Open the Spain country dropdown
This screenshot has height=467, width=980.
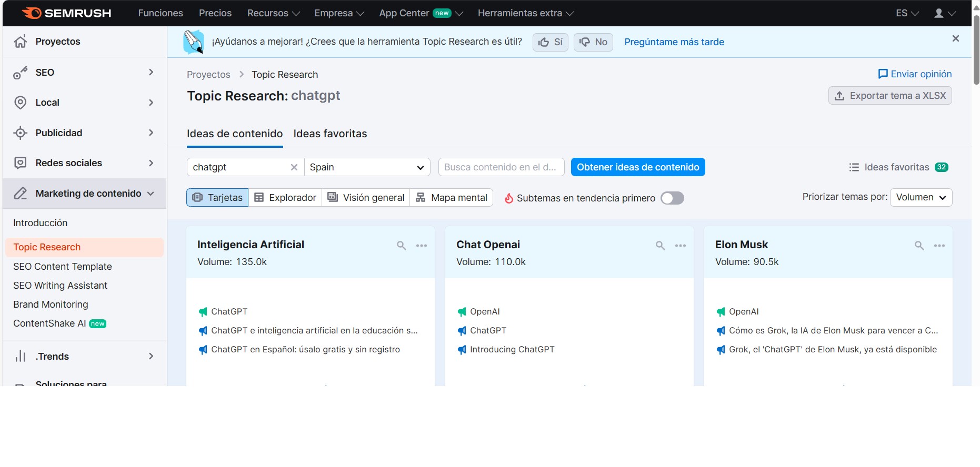[367, 167]
